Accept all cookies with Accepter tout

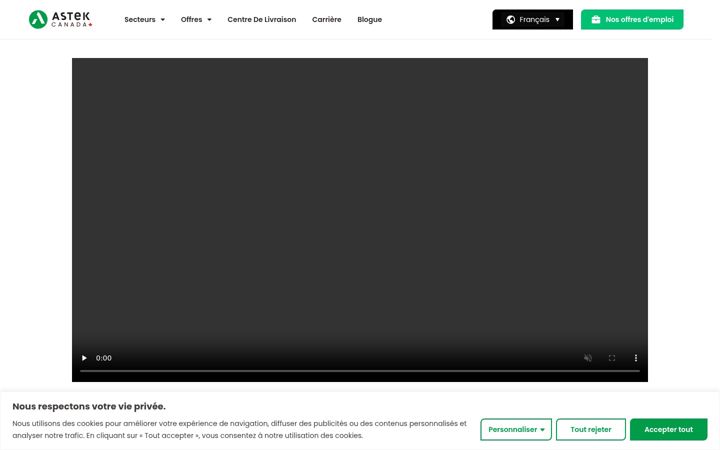(669, 429)
